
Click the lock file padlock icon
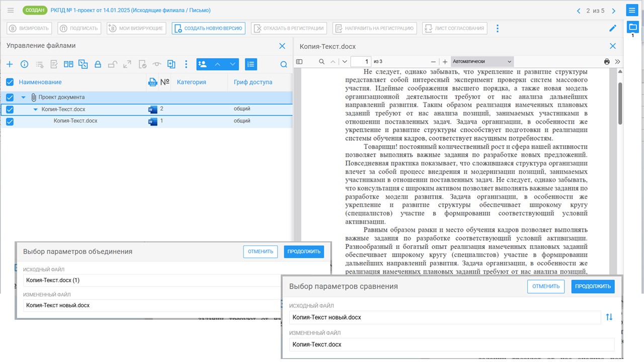coord(98,64)
